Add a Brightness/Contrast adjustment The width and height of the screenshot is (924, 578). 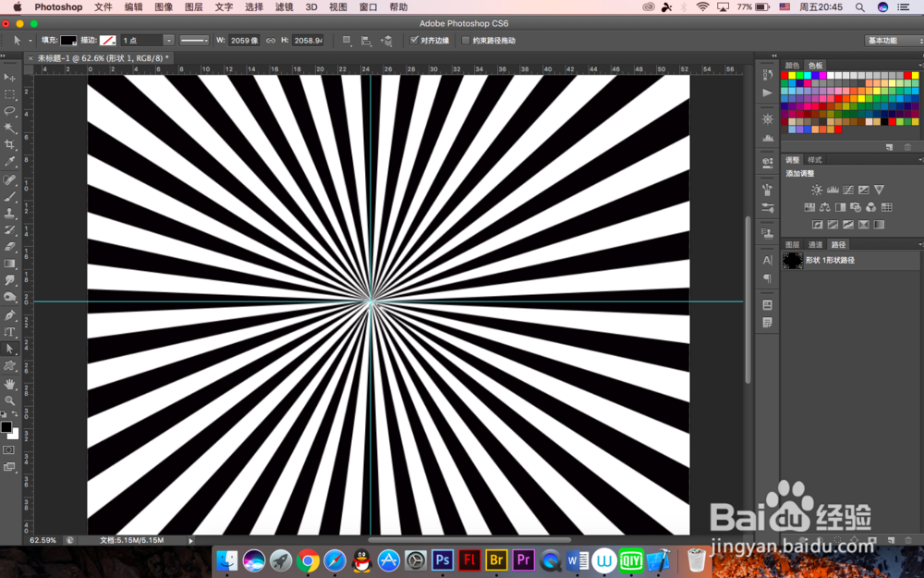tap(817, 190)
